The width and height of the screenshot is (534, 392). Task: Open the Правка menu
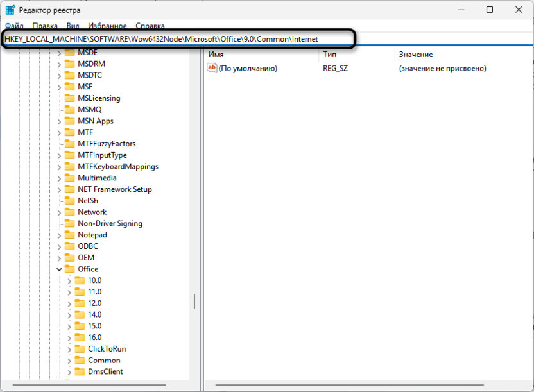click(45, 26)
